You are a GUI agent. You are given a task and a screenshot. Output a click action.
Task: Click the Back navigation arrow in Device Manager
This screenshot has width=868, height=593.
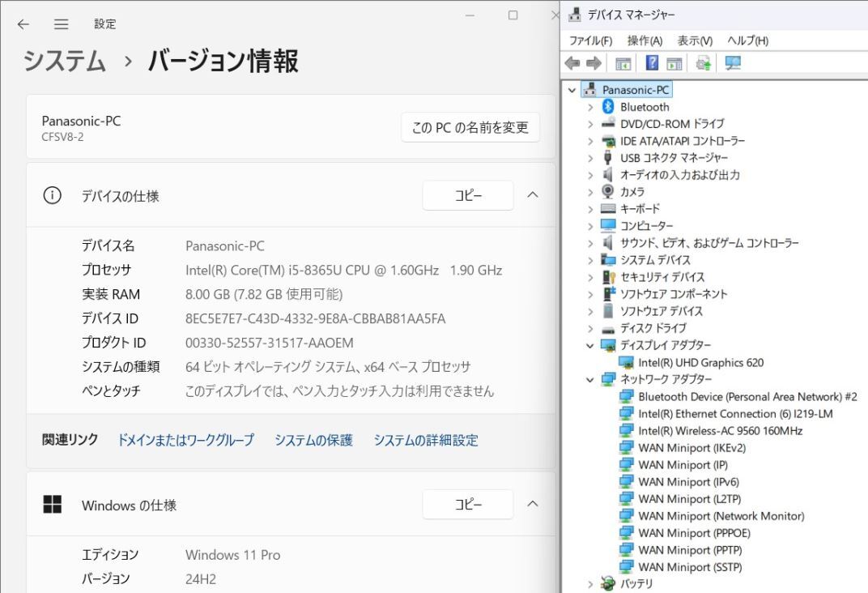click(574, 62)
